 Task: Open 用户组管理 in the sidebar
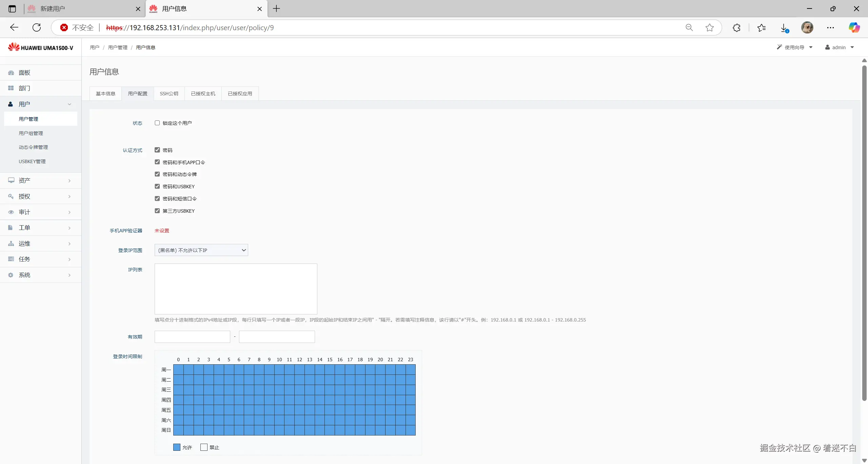(31, 133)
